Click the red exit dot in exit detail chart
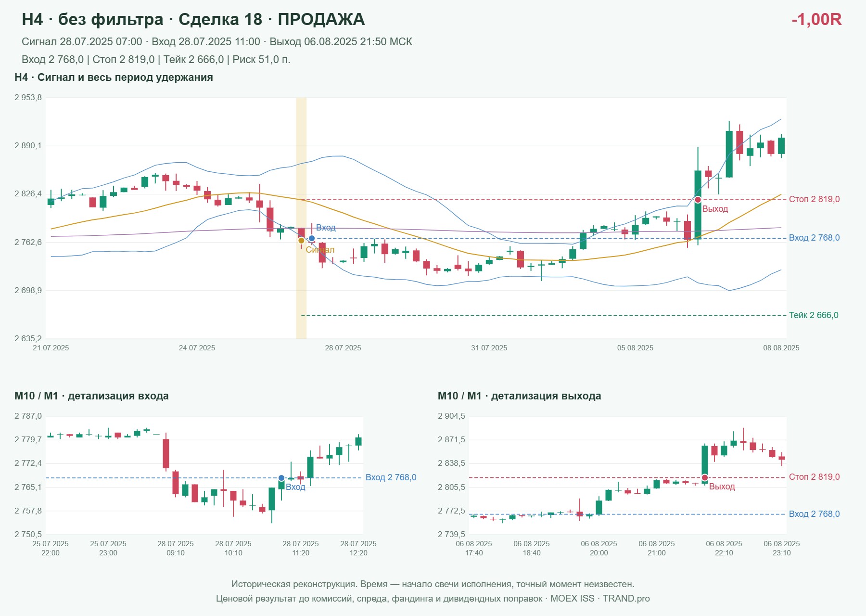This screenshot has width=866, height=616. (705, 477)
